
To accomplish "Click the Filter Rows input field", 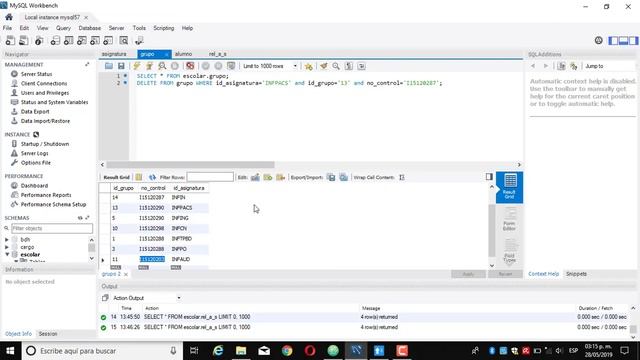I will 210,177.
